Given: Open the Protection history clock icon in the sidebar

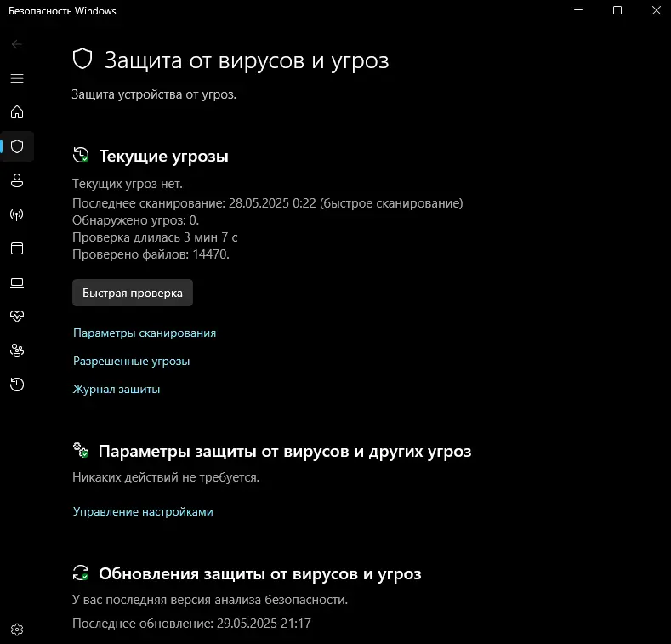Looking at the screenshot, I should tap(17, 385).
